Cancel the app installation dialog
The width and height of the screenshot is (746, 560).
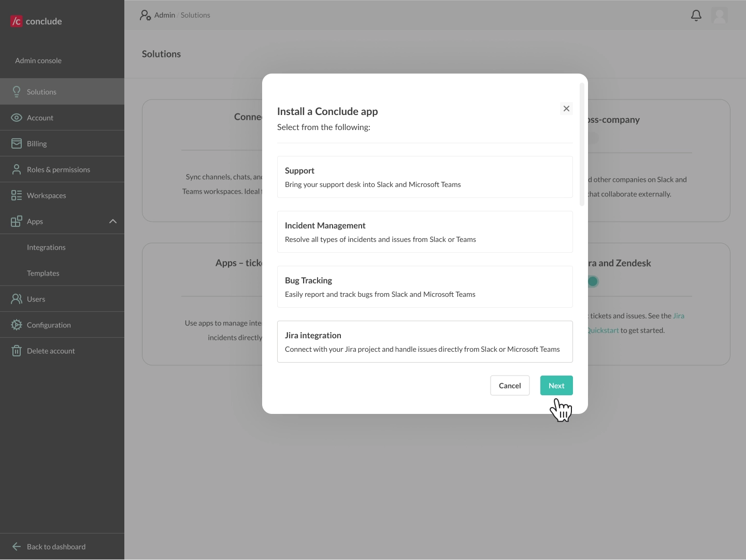pos(510,385)
